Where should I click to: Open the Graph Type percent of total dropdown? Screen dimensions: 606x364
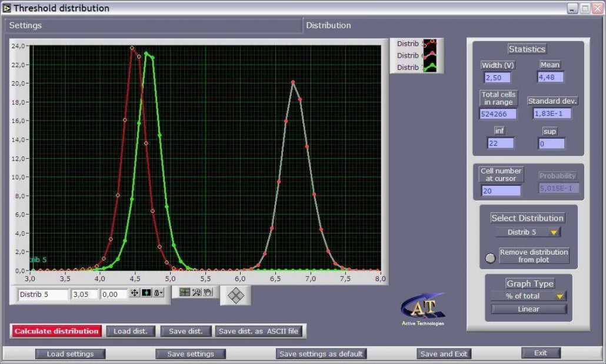528,296
